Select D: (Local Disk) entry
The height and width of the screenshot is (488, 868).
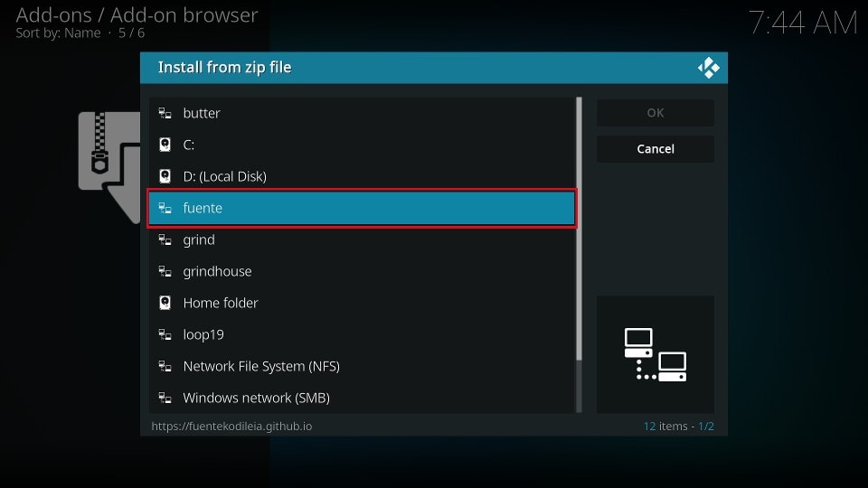362,176
